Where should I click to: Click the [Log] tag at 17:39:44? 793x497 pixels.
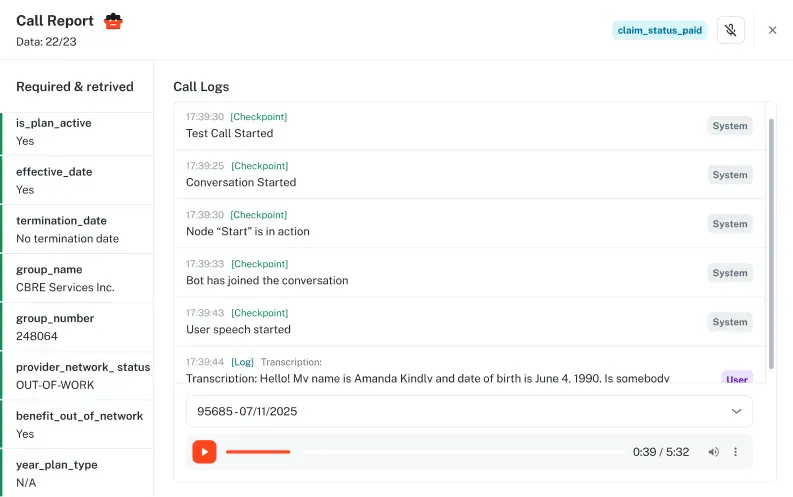242,362
